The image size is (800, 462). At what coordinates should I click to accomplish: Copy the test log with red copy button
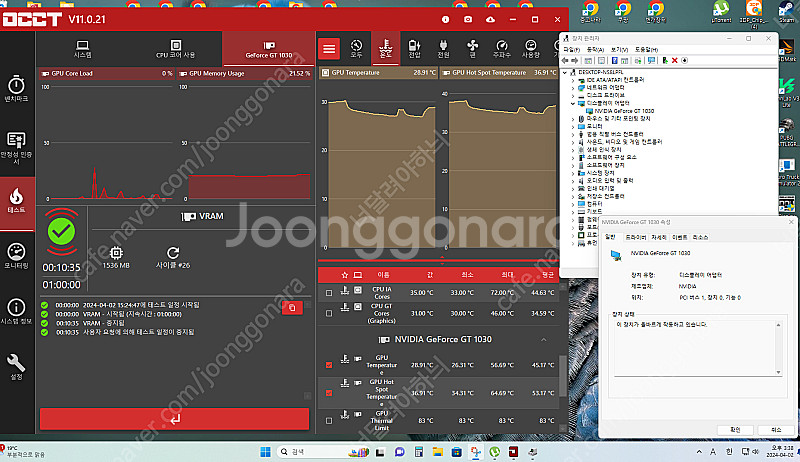pyautogui.click(x=292, y=307)
